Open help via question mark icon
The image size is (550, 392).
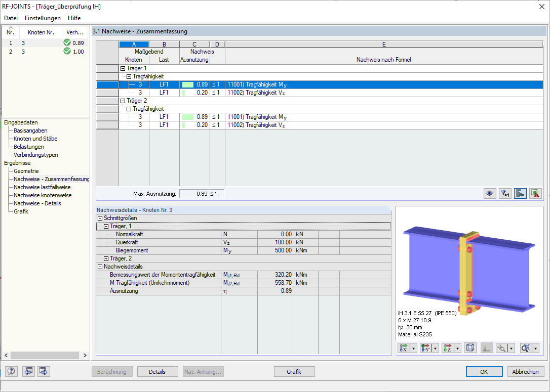click(x=11, y=371)
